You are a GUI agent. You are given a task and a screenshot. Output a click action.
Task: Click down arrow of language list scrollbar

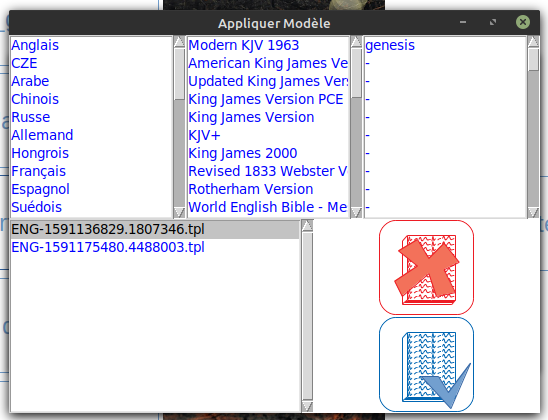pyautogui.click(x=179, y=212)
